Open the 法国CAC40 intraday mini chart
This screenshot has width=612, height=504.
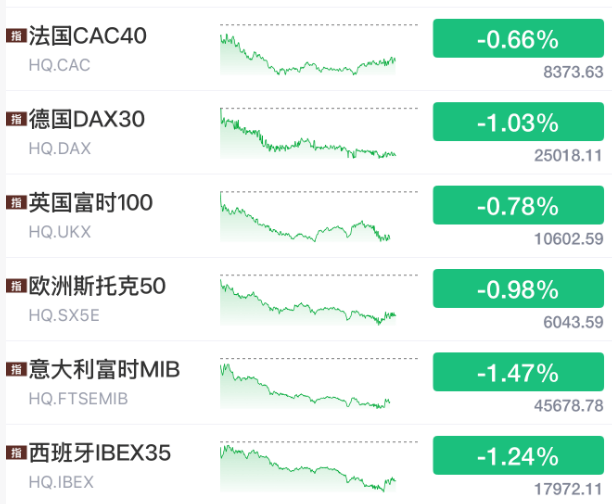(308, 52)
